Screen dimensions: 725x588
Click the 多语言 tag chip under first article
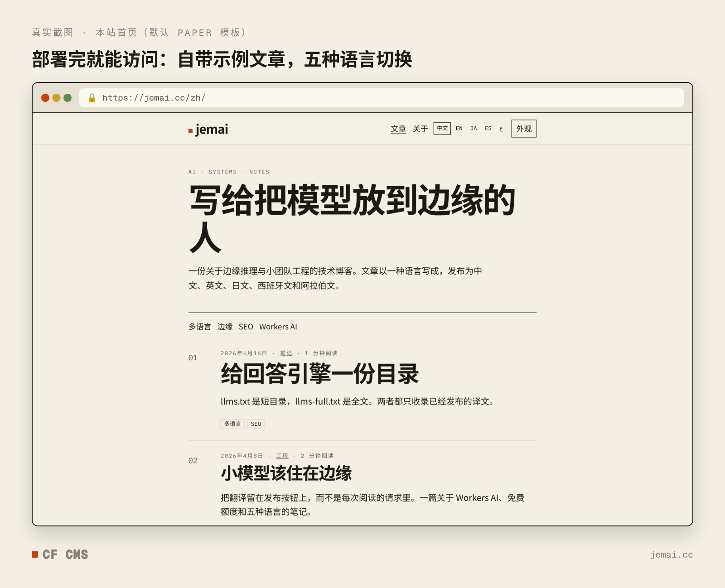tap(232, 424)
